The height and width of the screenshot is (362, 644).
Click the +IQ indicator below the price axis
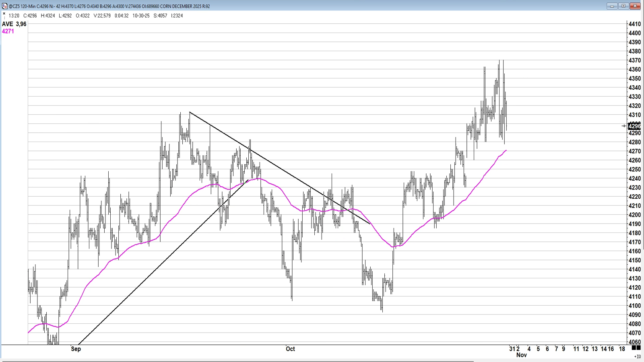coord(637,356)
